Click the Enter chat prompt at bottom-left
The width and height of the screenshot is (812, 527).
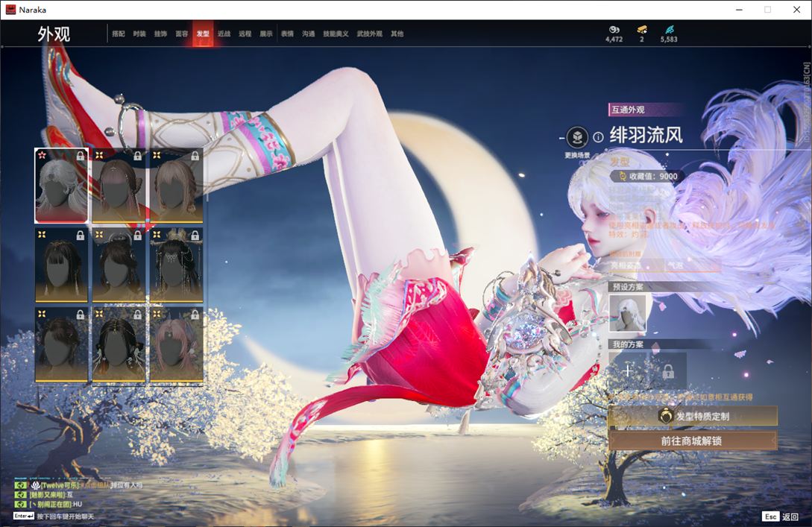click(x=54, y=516)
